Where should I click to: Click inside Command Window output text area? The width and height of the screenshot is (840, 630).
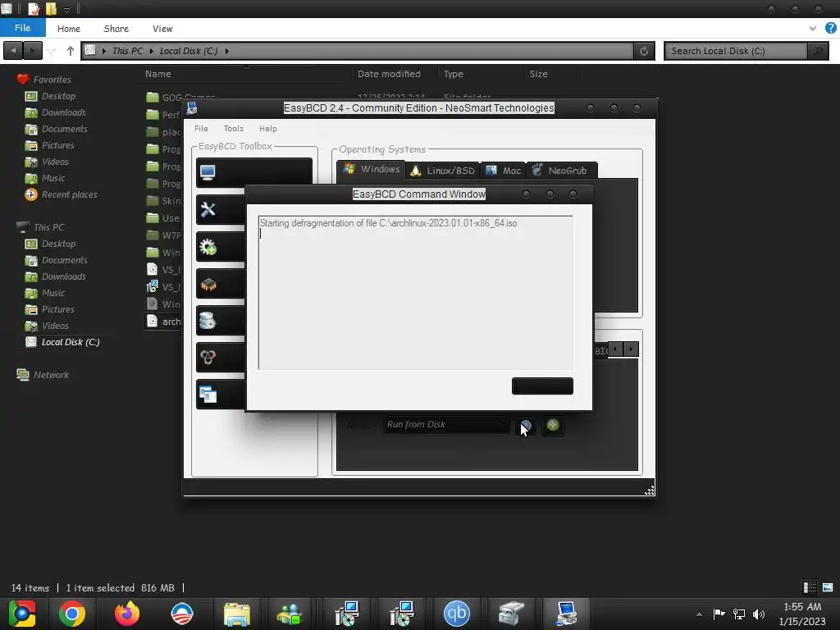click(416, 293)
